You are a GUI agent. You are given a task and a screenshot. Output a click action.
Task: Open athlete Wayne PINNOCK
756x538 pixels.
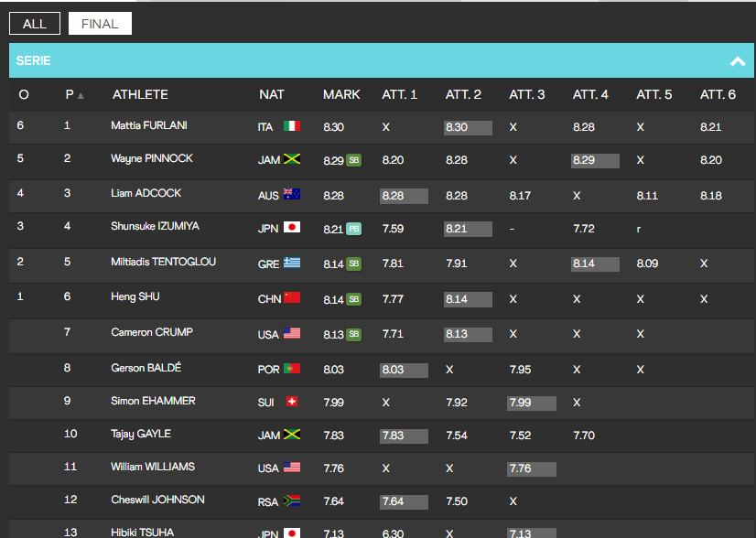coord(152,158)
